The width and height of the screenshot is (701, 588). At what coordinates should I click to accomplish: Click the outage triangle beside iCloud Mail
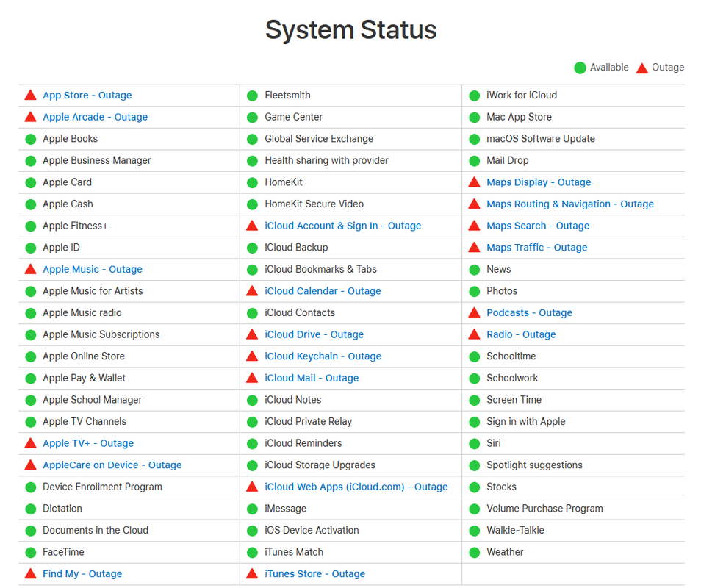tap(252, 378)
